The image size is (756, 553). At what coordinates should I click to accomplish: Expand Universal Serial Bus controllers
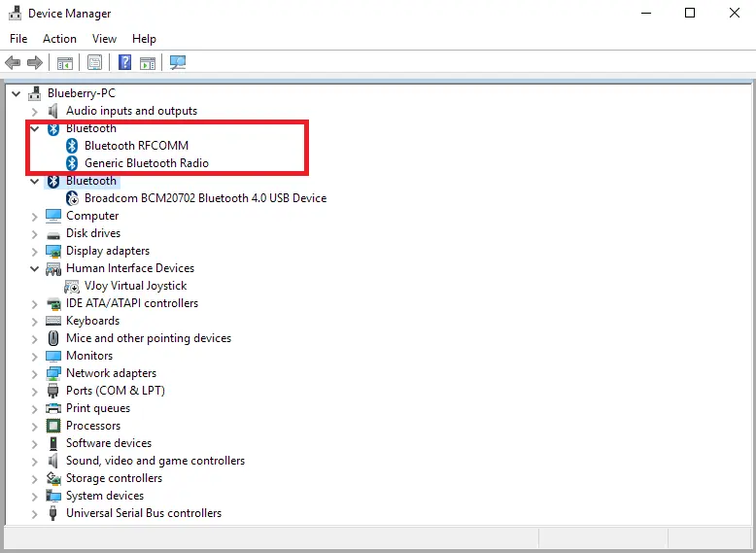point(34,513)
